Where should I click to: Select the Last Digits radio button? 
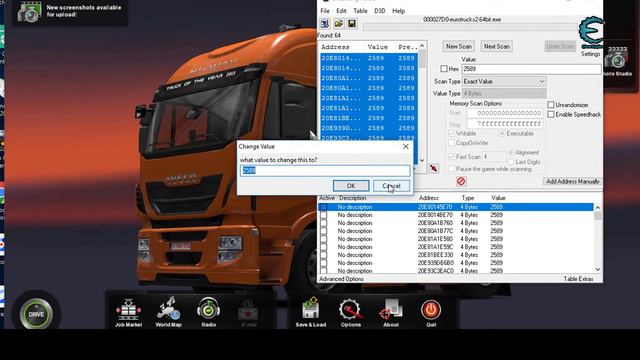511,162
